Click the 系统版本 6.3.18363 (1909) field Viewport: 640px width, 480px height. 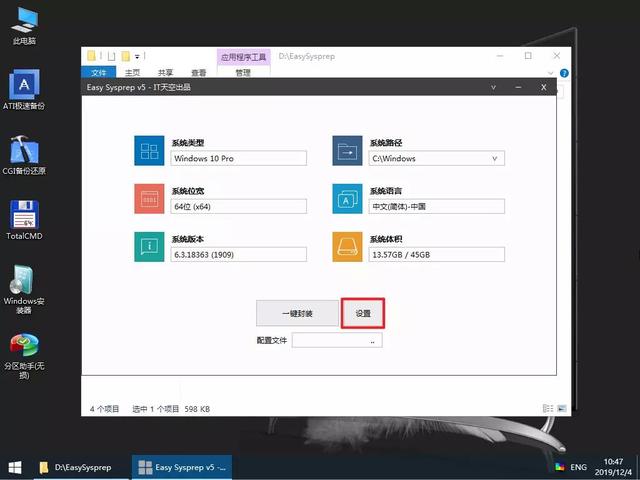click(238, 255)
